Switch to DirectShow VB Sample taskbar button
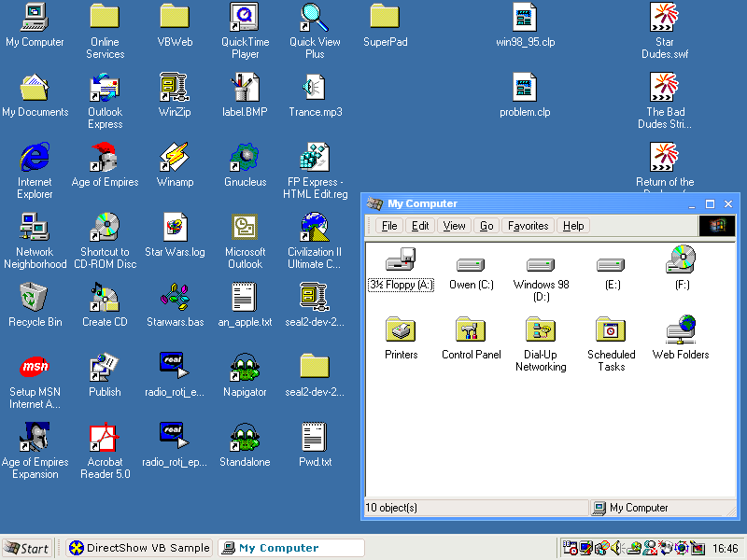This screenshot has height=560, width=747. pyautogui.click(x=140, y=548)
